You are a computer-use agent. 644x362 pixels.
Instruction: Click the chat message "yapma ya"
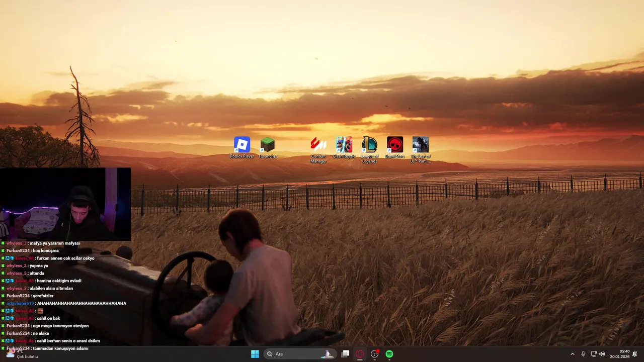[x=39, y=266]
